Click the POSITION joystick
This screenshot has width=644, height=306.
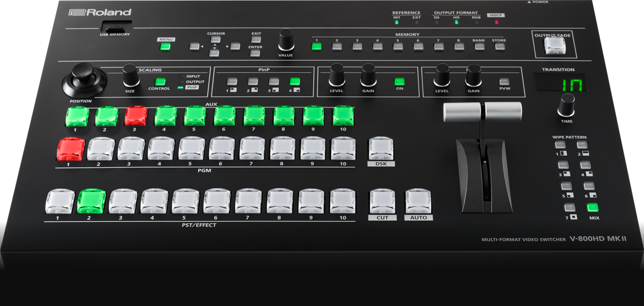click(84, 80)
